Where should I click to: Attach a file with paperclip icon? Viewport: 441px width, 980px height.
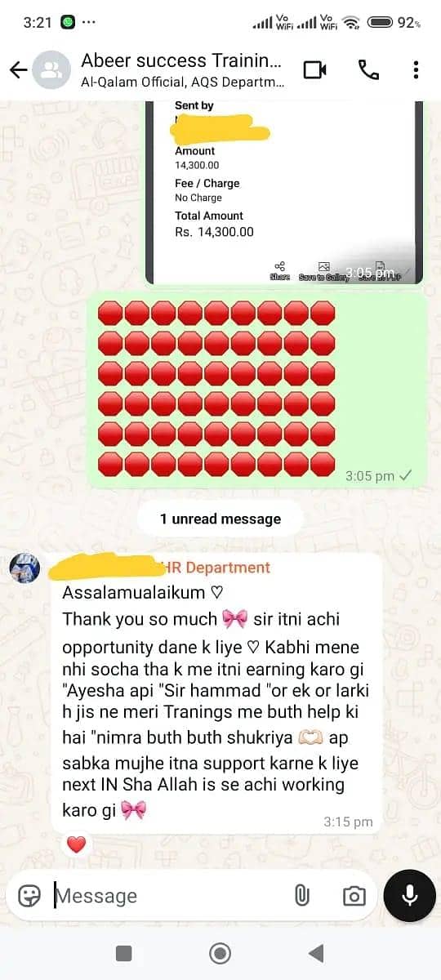click(301, 896)
